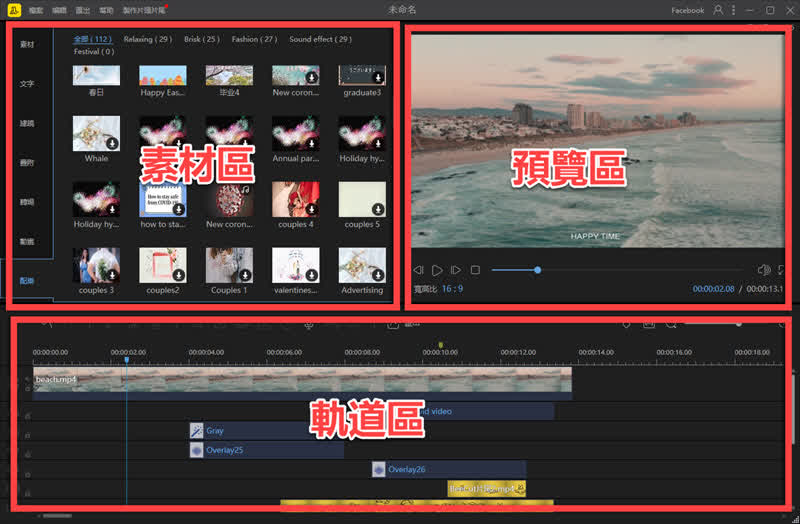
Task: Click the Overlay26 clip icon
Action: 379,469
